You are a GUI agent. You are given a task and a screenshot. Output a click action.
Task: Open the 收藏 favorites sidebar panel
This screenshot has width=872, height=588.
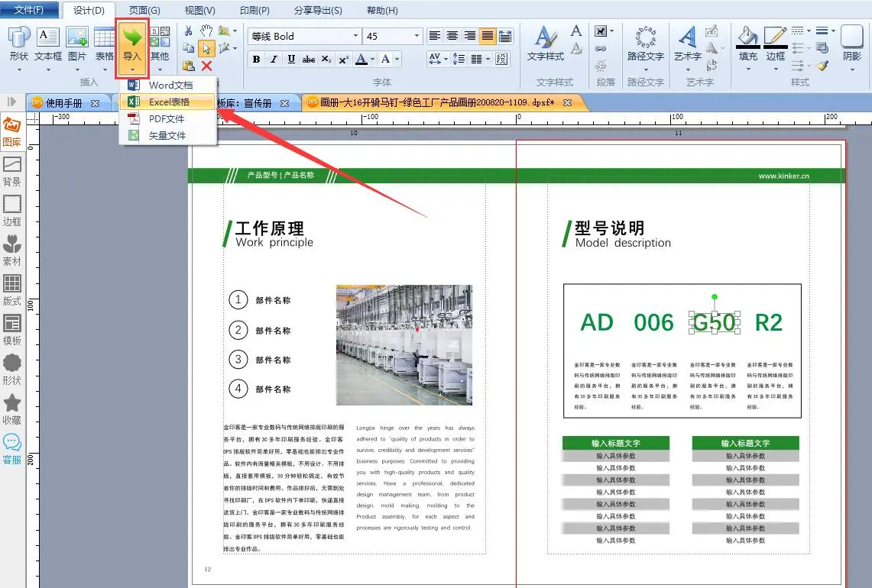pyautogui.click(x=11, y=409)
